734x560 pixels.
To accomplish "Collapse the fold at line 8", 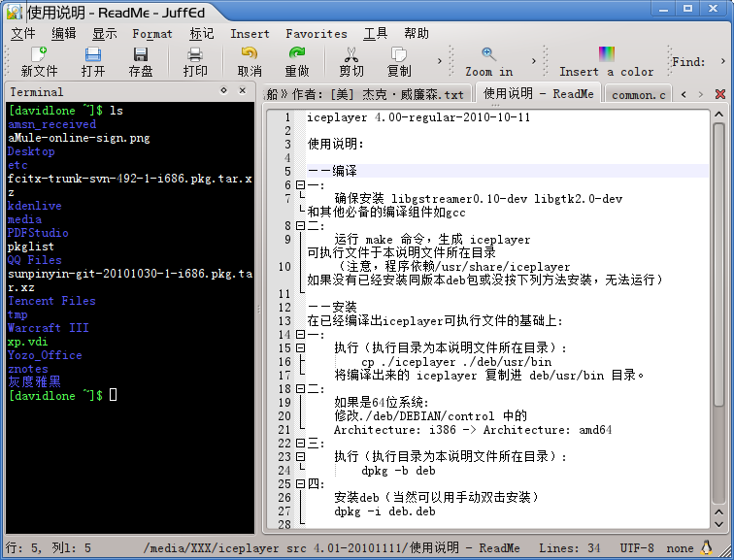I will point(301,226).
